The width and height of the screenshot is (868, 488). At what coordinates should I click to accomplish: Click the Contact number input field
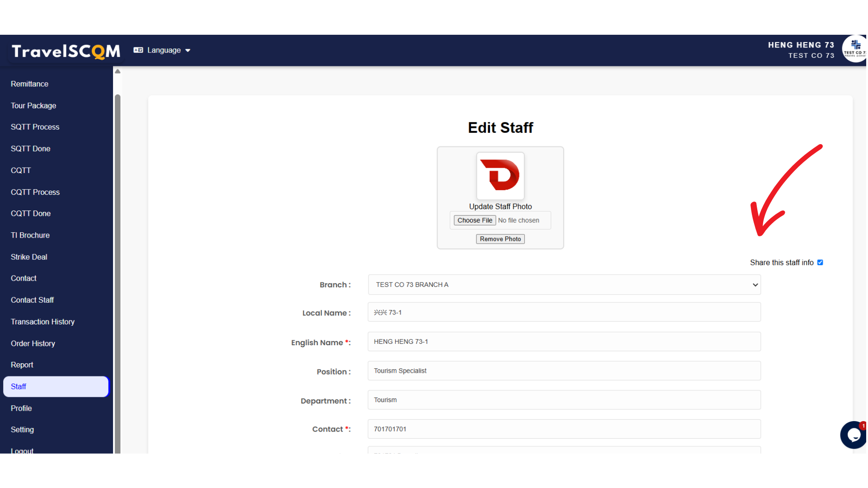(x=564, y=429)
